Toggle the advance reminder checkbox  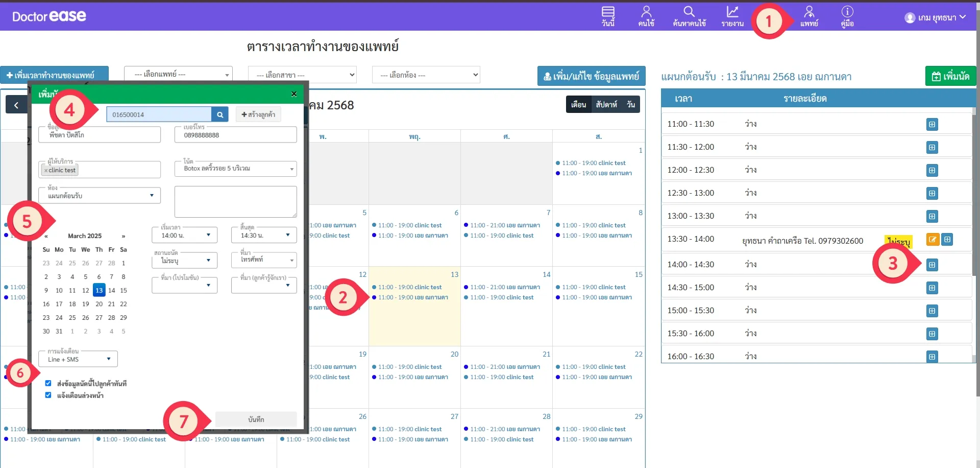click(x=48, y=395)
